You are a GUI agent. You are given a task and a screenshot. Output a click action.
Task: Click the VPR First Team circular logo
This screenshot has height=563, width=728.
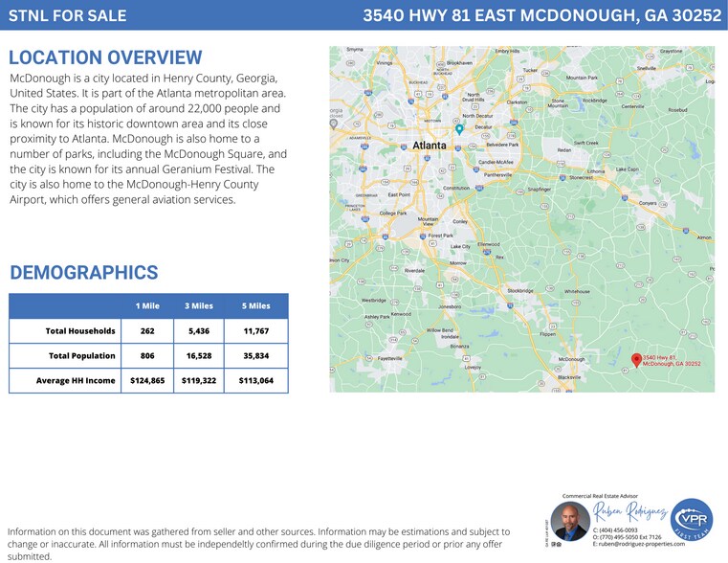click(x=691, y=522)
